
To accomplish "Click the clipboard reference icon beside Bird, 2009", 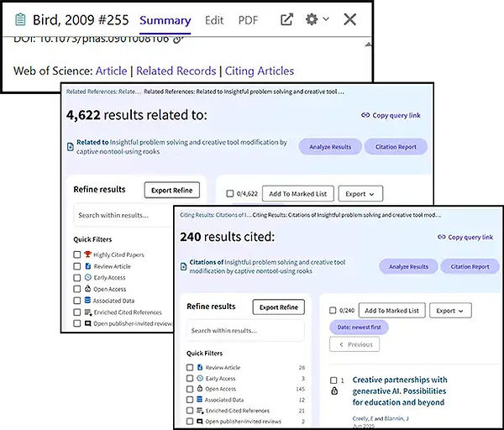I will tap(20, 19).
